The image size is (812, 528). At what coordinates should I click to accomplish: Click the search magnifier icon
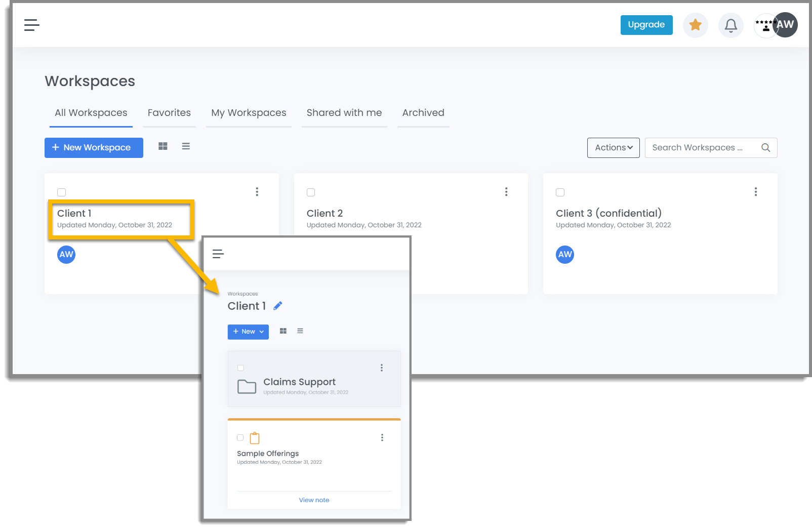[x=765, y=147]
